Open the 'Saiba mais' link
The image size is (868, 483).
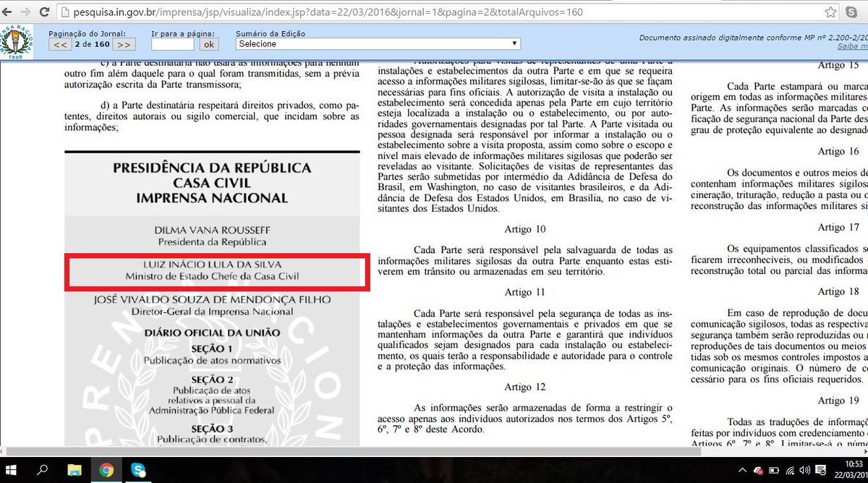[852, 46]
